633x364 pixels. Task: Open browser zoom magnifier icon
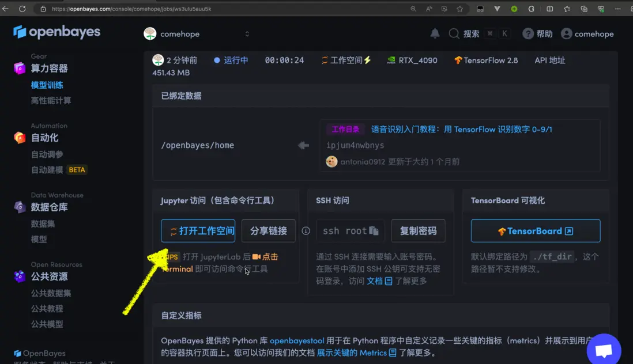click(x=413, y=9)
